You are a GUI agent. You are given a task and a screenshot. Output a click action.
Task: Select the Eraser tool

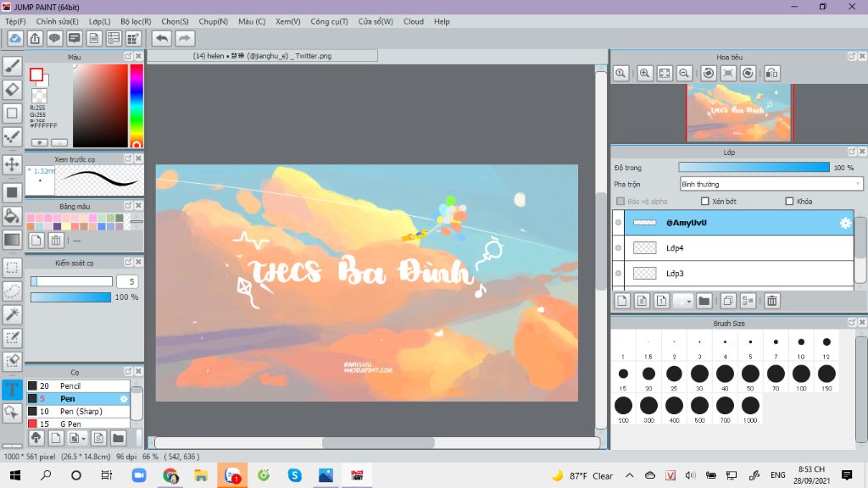click(x=12, y=90)
